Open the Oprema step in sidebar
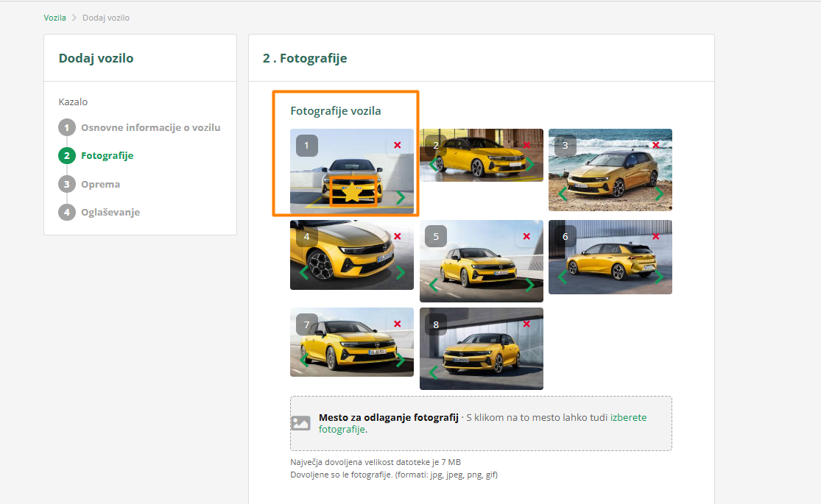This screenshot has width=821, height=504. 100,184
